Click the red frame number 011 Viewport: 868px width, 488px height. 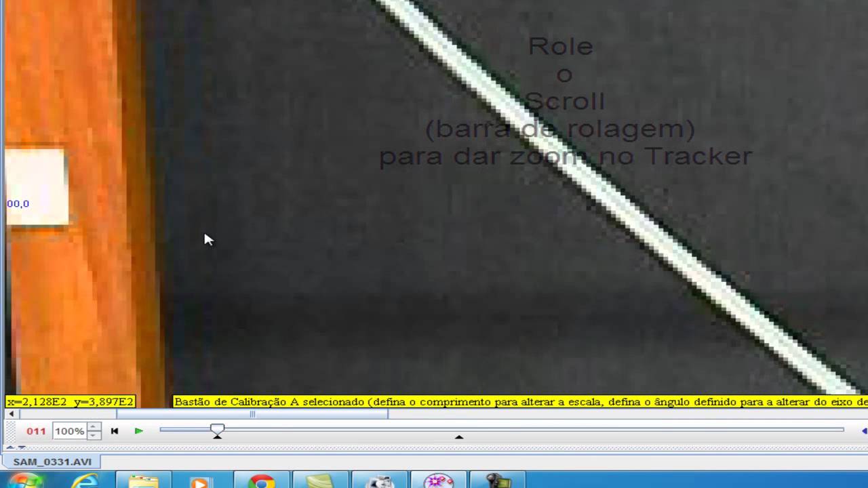(x=36, y=431)
